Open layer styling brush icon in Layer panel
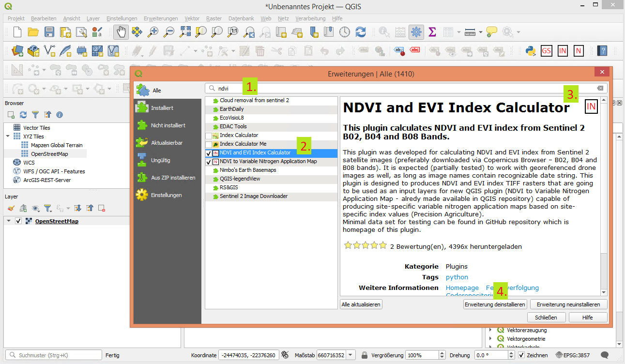The width and height of the screenshot is (625, 364). point(11,208)
